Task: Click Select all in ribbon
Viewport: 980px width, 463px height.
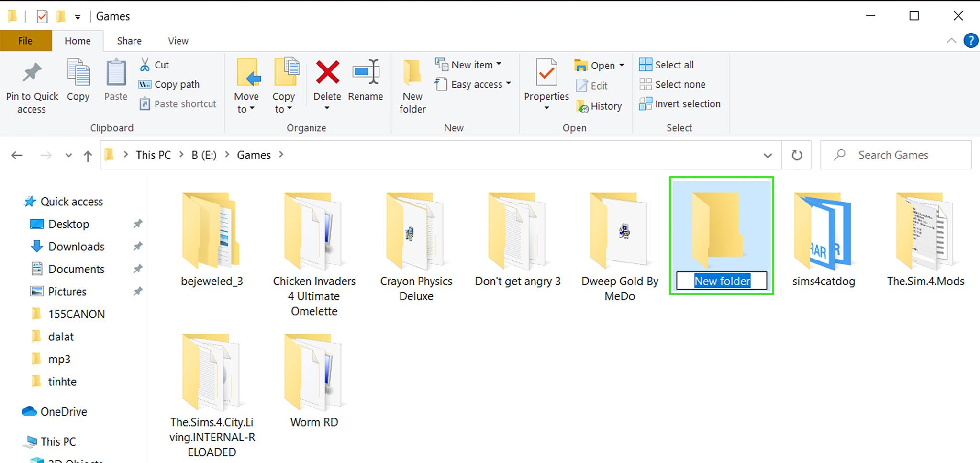Action: click(x=667, y=65)
